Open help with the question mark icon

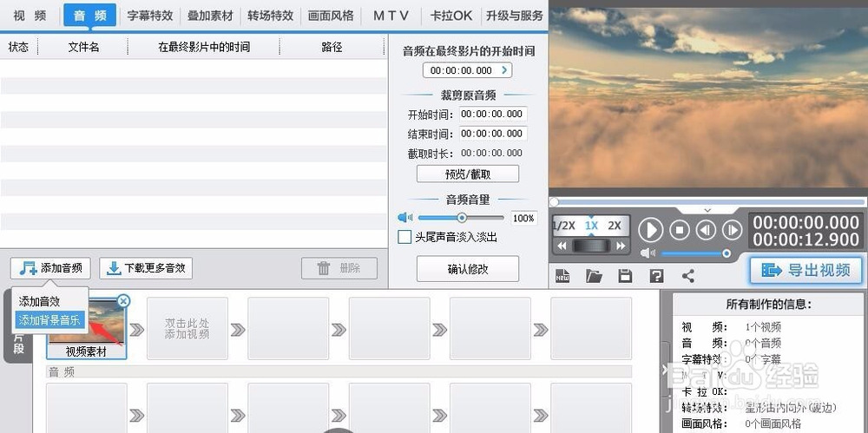[x=656, y=275]
